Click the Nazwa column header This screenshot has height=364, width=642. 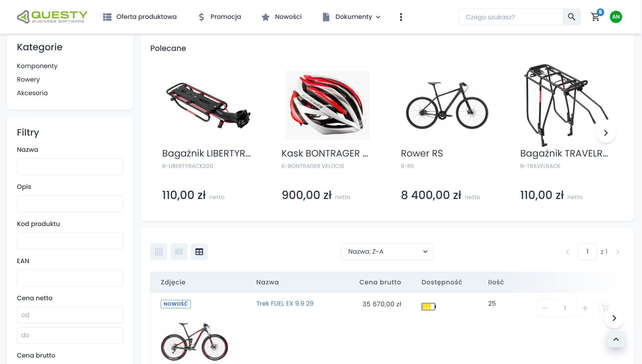(267, 282)
